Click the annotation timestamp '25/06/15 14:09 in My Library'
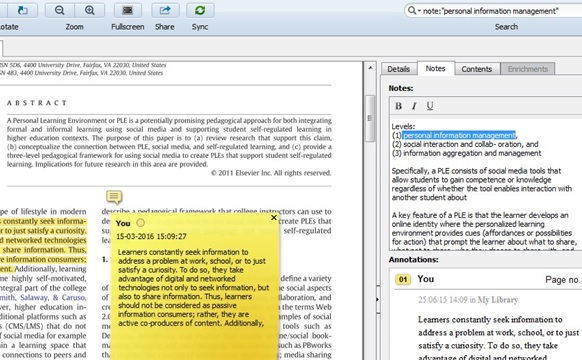582x360 pixels. pos(468,300)
